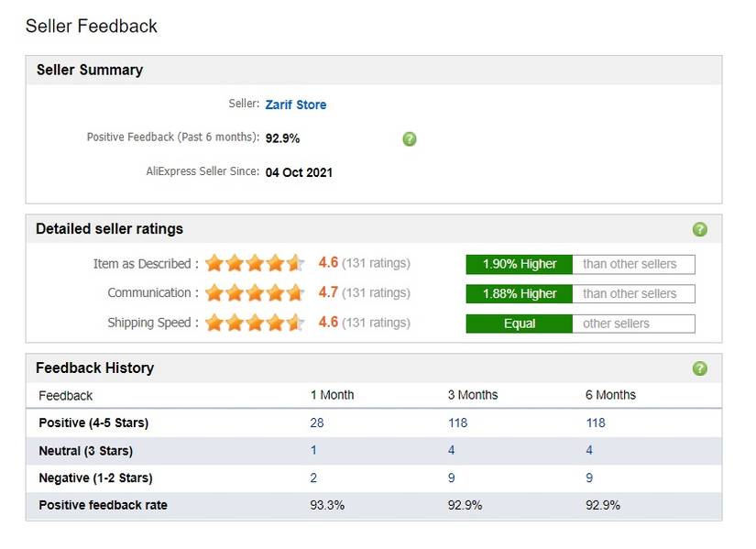The image size is (756, 549).
Task: Open 1 Month positive feedback count 28
Action: 317,423
